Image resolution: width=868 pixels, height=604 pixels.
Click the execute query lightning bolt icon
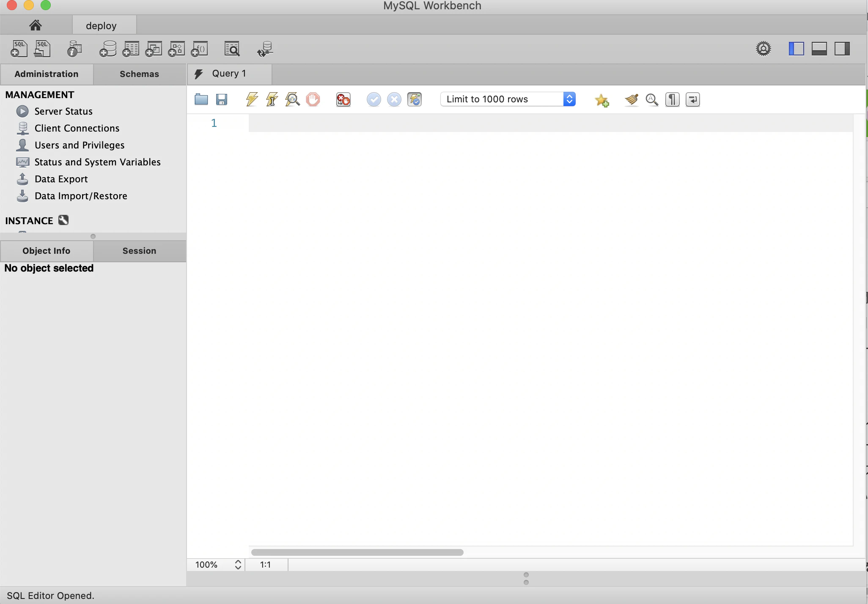point(252,99)
